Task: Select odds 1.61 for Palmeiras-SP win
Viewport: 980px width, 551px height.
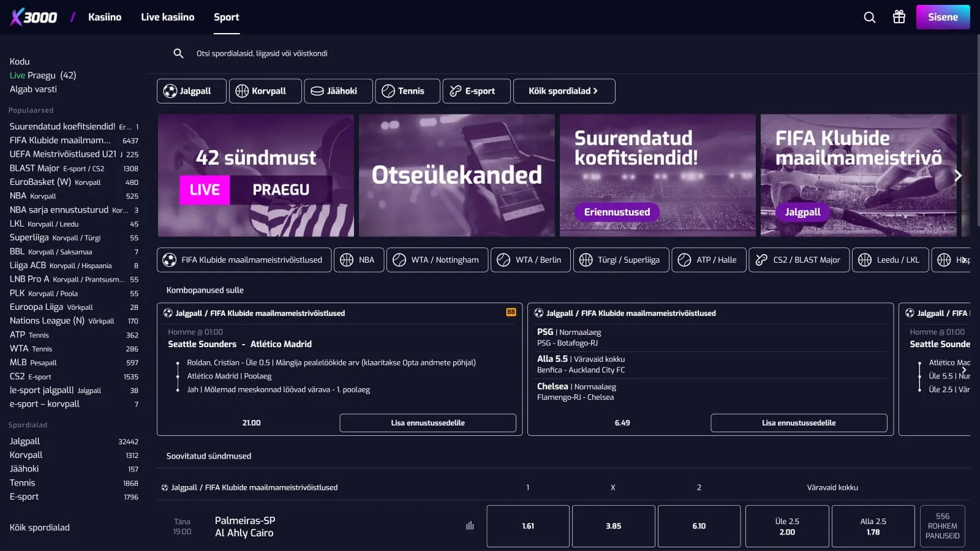Action: click(x=528, y=526)
